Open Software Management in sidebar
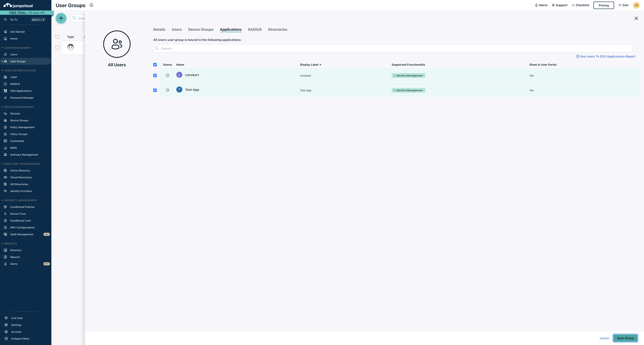Screen dimensions: 644x345 (24, 155)
